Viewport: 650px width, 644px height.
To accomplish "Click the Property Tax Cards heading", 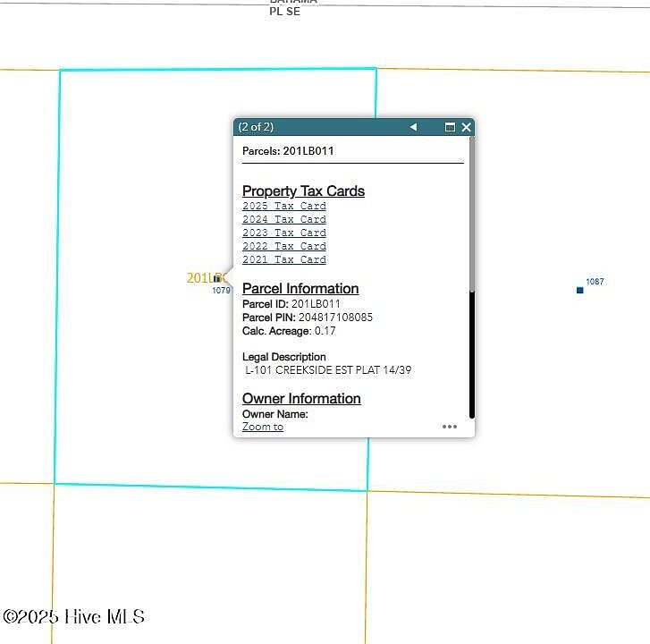I will pos(303,191).
